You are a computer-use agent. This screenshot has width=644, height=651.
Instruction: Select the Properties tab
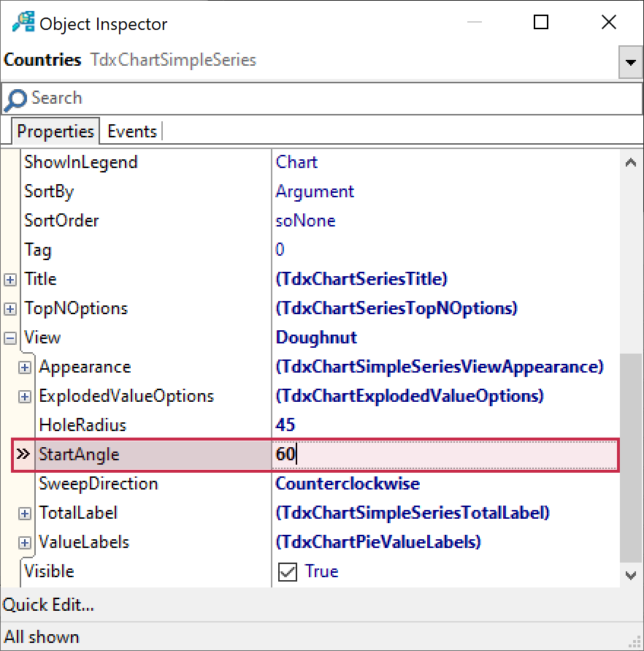[55, 132]
